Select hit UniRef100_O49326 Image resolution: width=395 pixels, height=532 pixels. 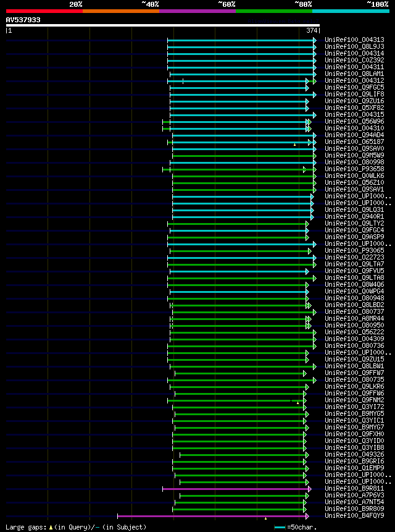(x=354, y=454)
